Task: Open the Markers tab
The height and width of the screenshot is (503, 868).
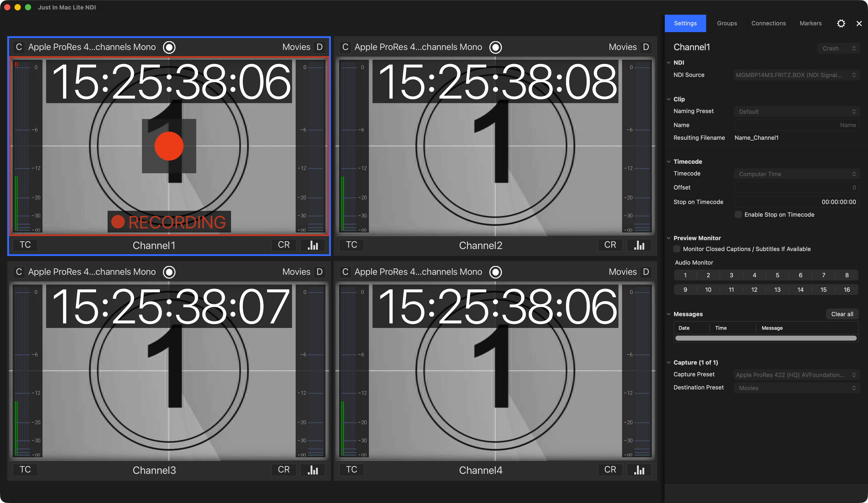Action: [x=811, y=24]
